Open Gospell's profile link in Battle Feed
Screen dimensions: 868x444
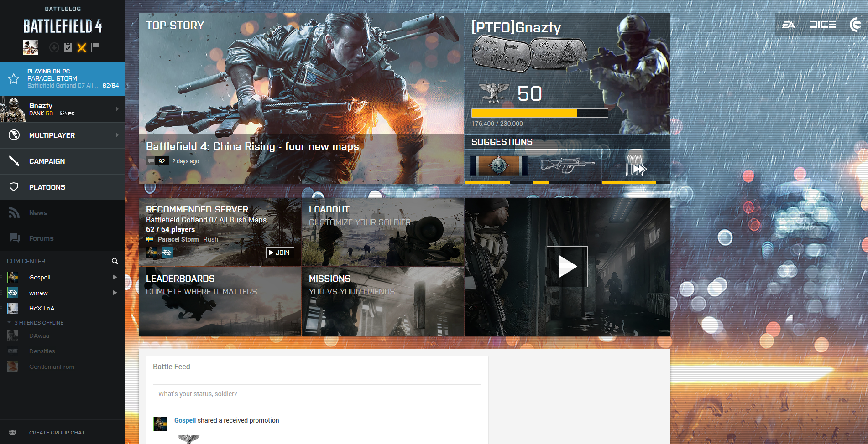[185, 420]
